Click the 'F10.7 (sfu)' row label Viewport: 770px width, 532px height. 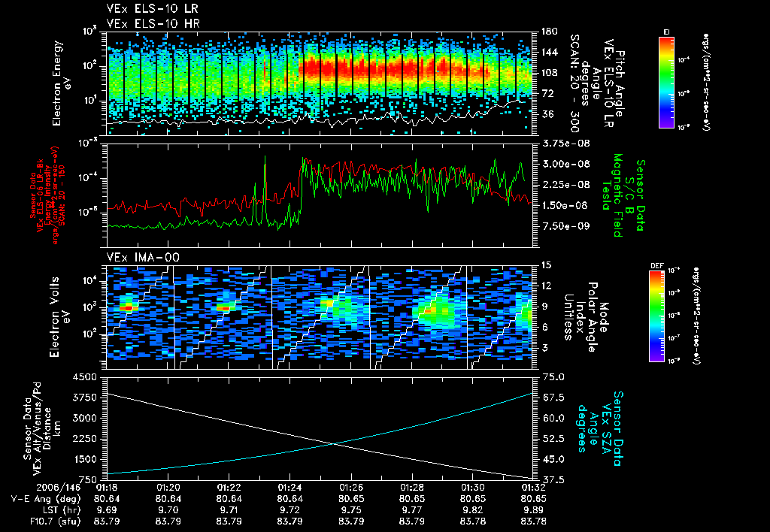[54, 521]
